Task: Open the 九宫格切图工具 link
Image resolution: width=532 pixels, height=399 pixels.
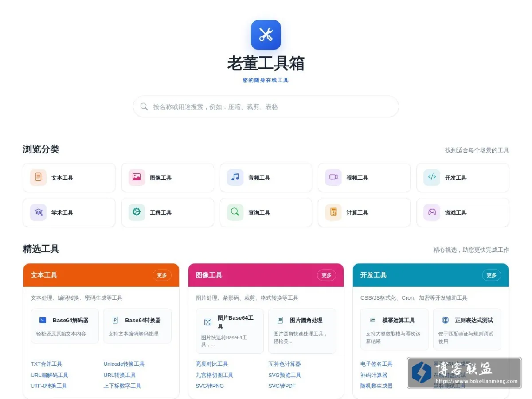Action: pyautogui.click(x=215, y=375)
